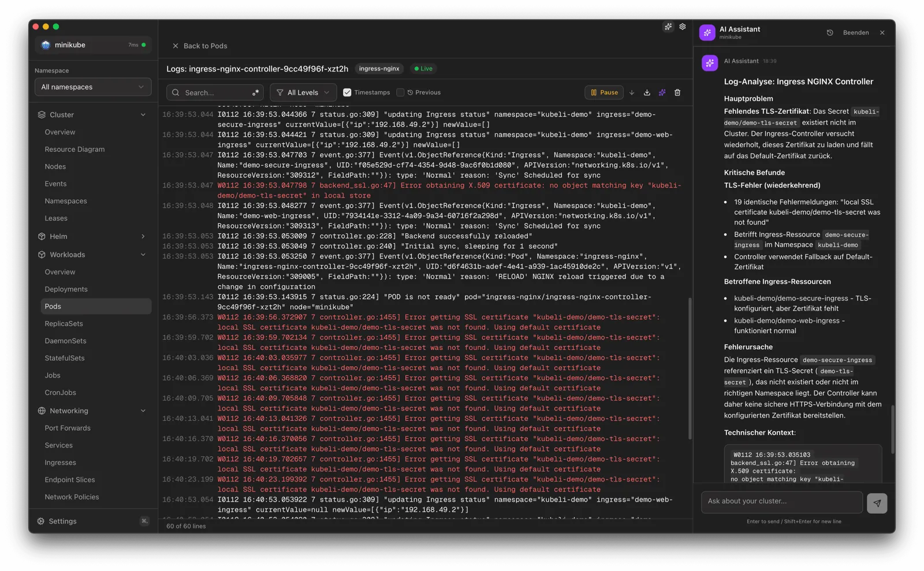Go back to Pods
Viewport: 924px width, 571px height.
[x=200, y=46]
